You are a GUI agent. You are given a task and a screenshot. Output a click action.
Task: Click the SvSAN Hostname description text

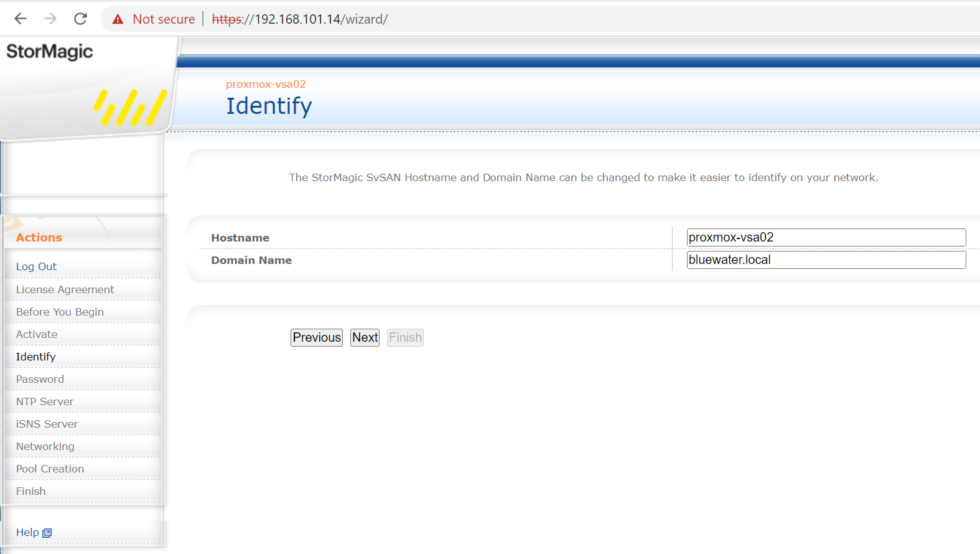coord(584,177)
